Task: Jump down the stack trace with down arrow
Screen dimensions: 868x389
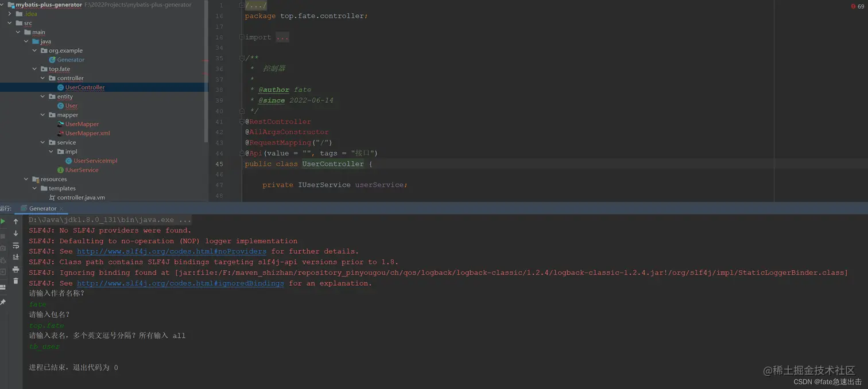Action: coord(16,234)
